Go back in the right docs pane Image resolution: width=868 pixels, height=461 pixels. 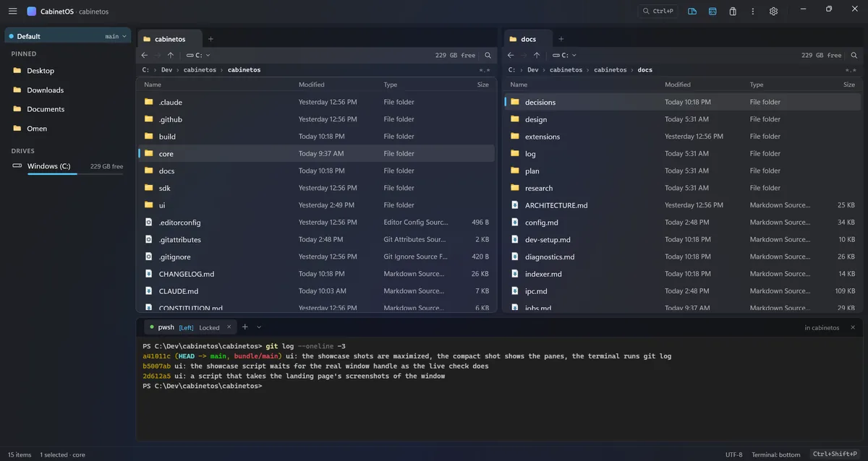511,55
